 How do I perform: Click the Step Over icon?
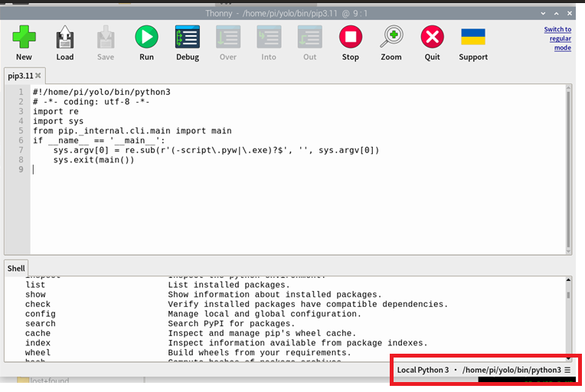tap(228, 37)
